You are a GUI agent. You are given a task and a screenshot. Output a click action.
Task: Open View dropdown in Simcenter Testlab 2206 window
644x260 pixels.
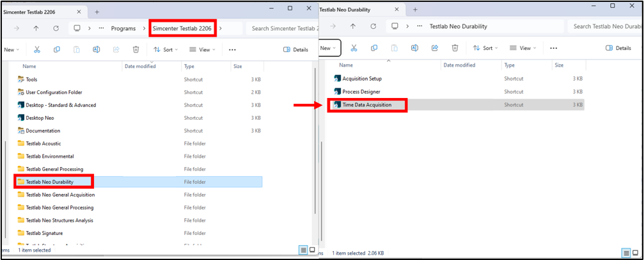[x=203, y=49]
